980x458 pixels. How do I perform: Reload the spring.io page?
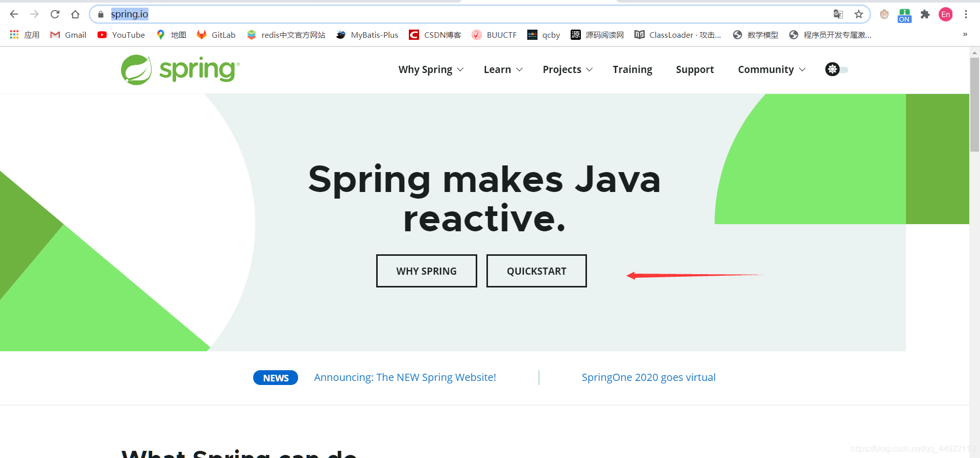coord(55,14)
